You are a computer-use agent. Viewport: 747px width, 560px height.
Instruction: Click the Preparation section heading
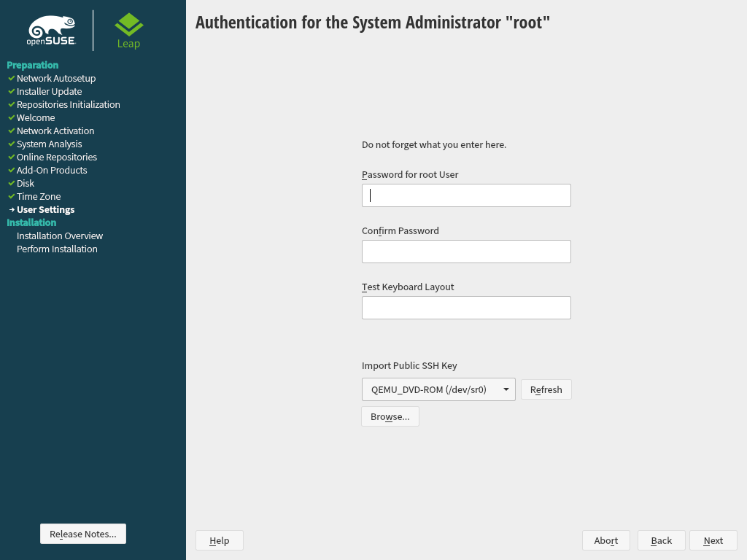pos(32,65)
